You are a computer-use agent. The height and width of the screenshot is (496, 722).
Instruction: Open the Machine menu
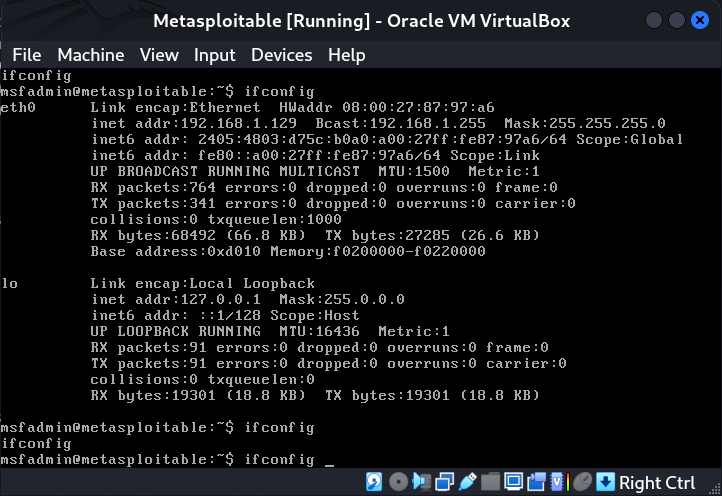point(91,55)
